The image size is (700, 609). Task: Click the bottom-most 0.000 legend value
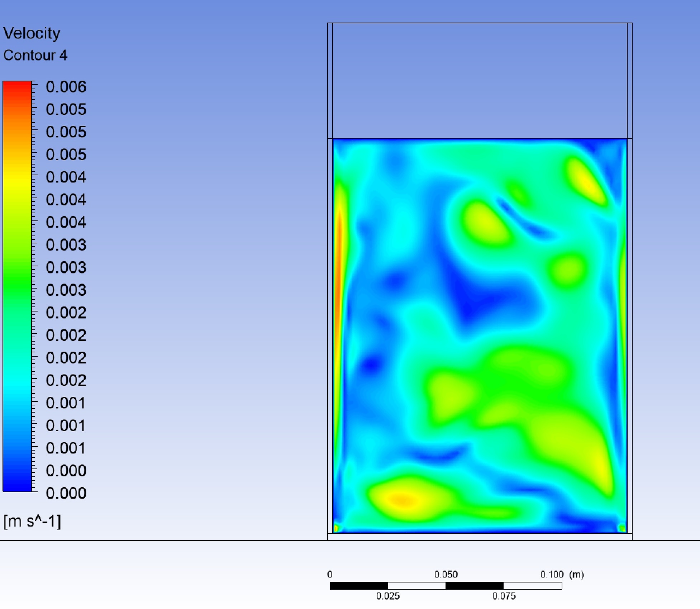pos(66,493)
